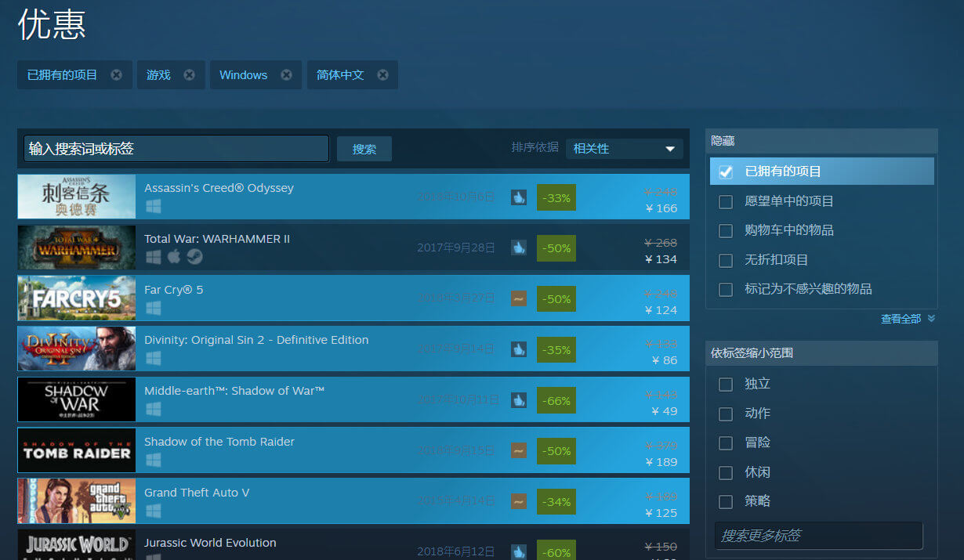
Task: Check 无折扣项目 hide option
Action: [726, 260]
